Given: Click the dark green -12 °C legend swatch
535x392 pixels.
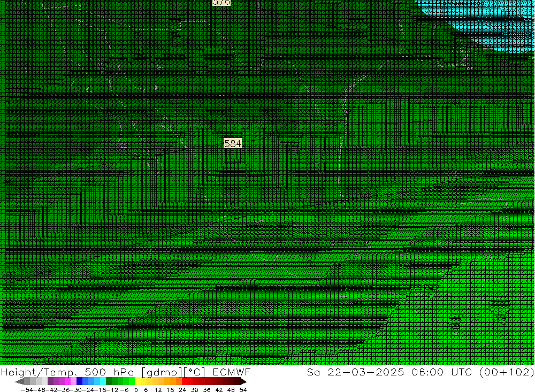Looking at the screenshot, I should (109, 381).
